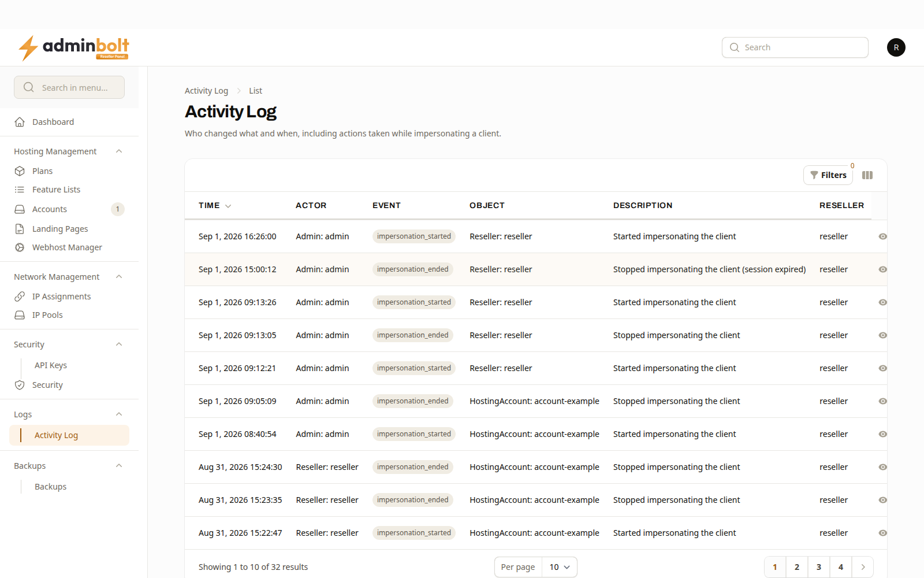This screenshot has width=924, height=578.
Task: Go to page 4 of results
Action: coord(841,567)
